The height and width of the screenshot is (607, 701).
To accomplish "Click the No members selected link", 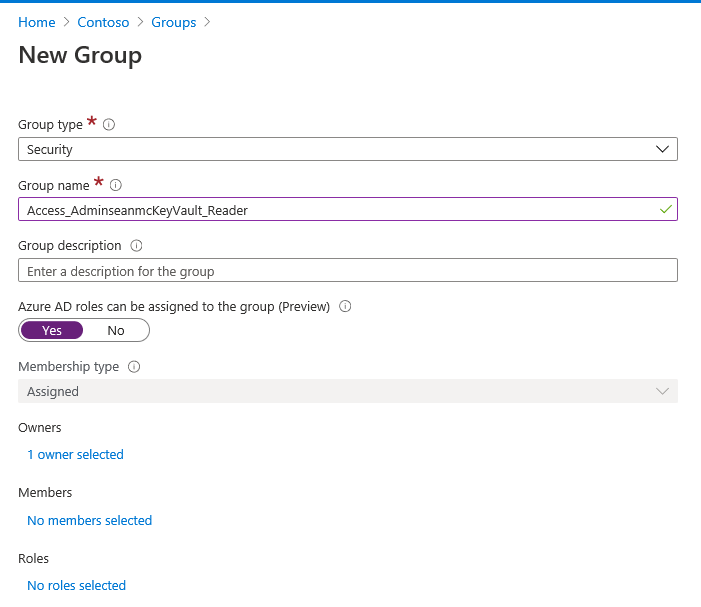I will coord(89,520).
